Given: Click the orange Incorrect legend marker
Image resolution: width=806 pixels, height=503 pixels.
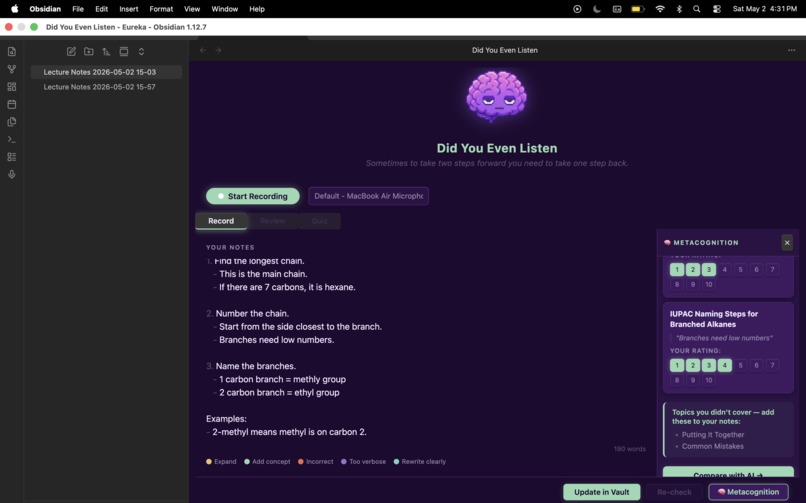Looking at the screenshot, I should 301,461.
